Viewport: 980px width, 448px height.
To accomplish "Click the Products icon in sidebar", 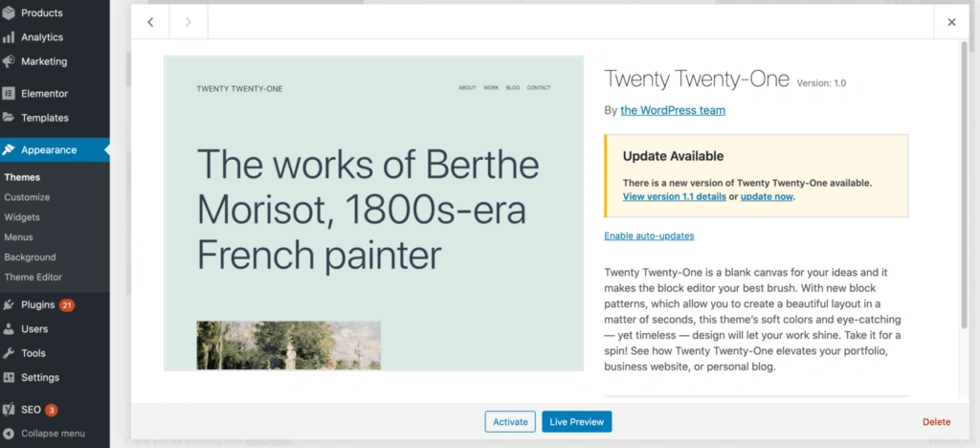I will point(9,12).
